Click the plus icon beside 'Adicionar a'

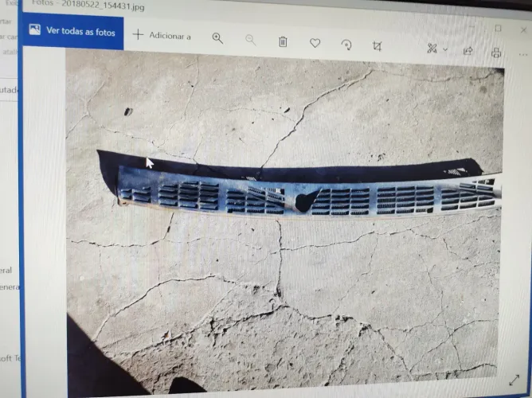tap(138, 34)
